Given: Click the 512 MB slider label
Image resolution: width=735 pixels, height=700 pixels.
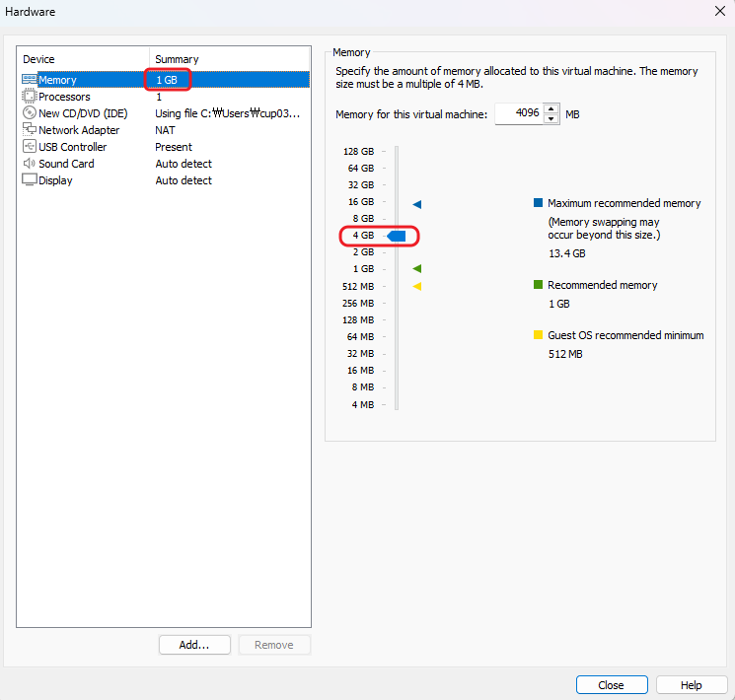Looking at the screenshot, I should [358, 286].
